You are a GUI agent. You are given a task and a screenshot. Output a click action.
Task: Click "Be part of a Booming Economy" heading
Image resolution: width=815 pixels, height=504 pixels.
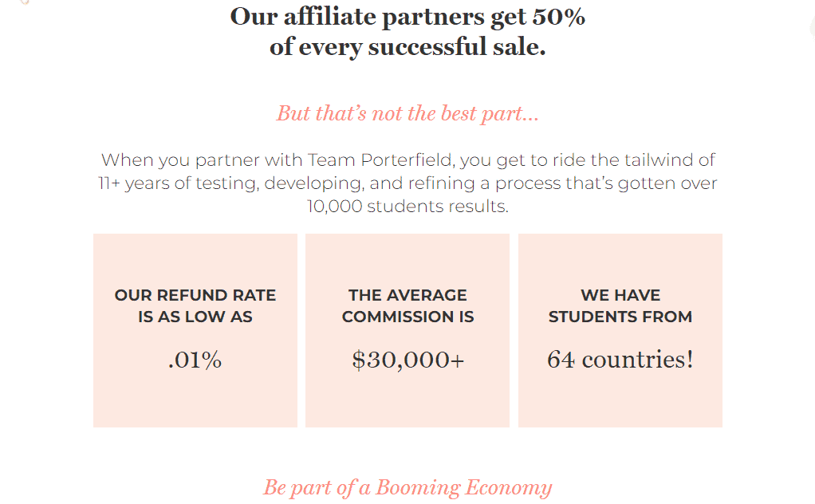[x=407, y=488]
